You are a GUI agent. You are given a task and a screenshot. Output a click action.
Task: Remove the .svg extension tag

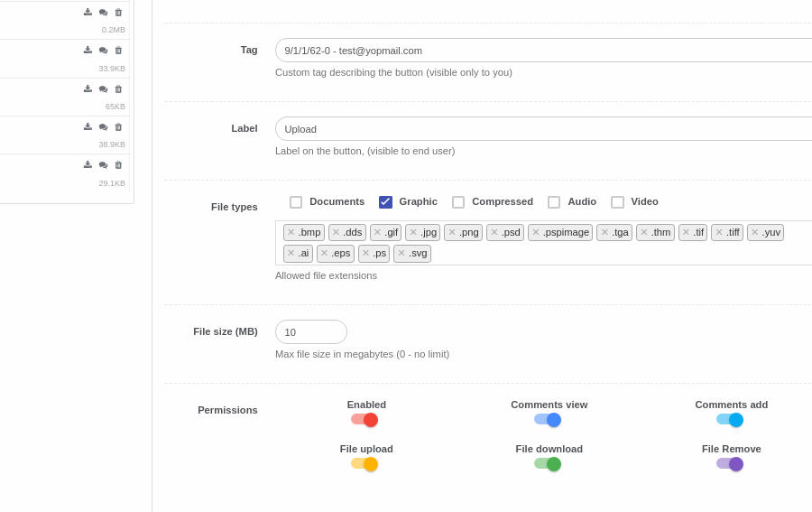pyautogui.click(x=401, y=253)
